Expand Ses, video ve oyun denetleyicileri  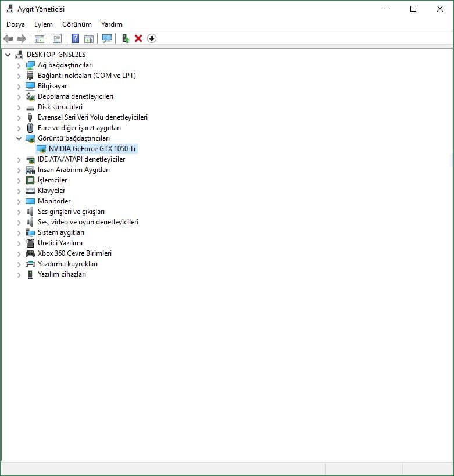coord(19,223)
